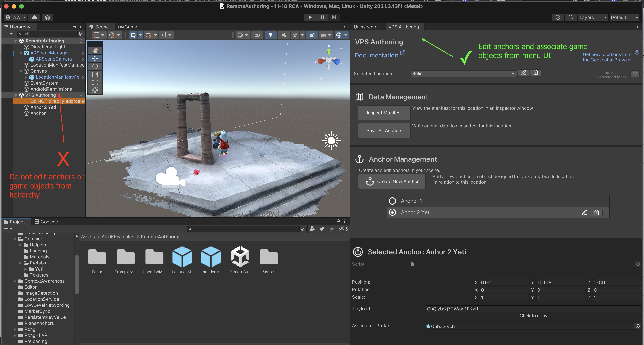Switch to the Inspector tab
This screenshot has height=345, width=644.
point(366,27)
